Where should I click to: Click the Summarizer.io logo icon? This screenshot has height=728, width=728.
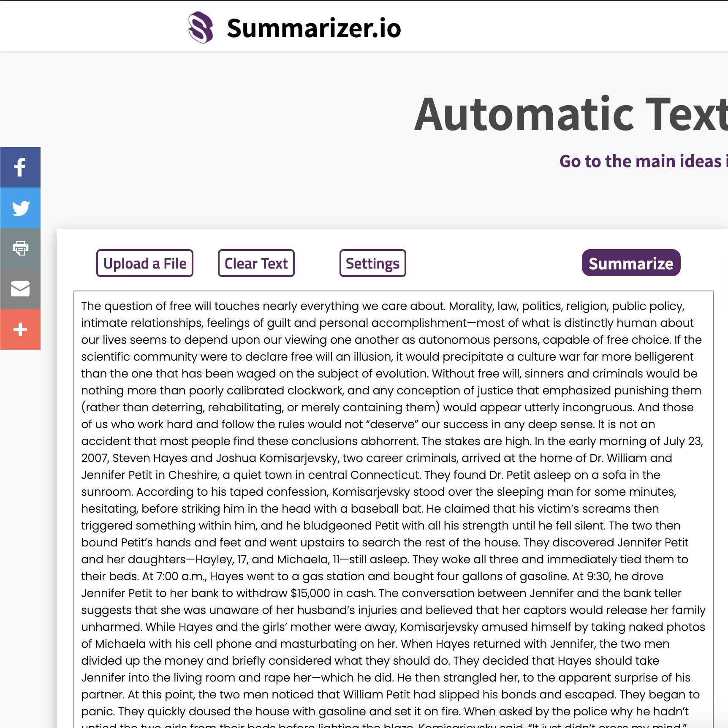point(201,27)
